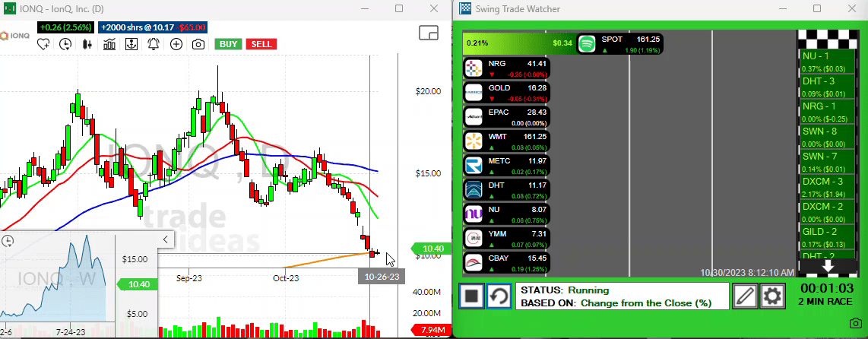
Task: Open the chart timeframe clock dropdown
Action: pos(65,44)
